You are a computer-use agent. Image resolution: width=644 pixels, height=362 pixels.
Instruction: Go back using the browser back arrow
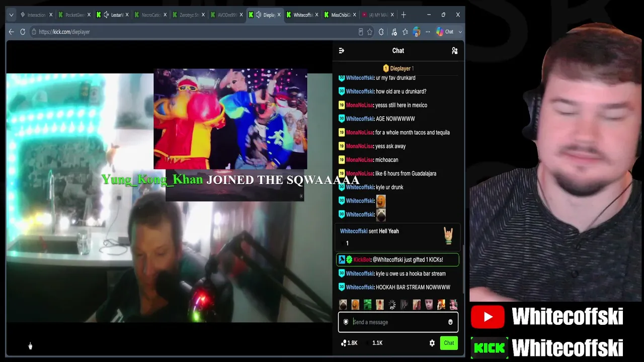(x=11, y=32)
